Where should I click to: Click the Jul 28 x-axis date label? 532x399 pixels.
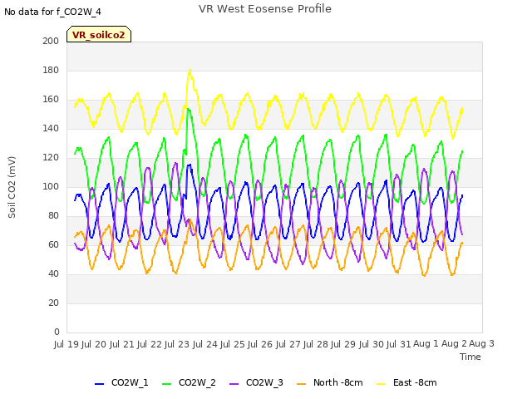pyautogui.click(x=315, y=344)
